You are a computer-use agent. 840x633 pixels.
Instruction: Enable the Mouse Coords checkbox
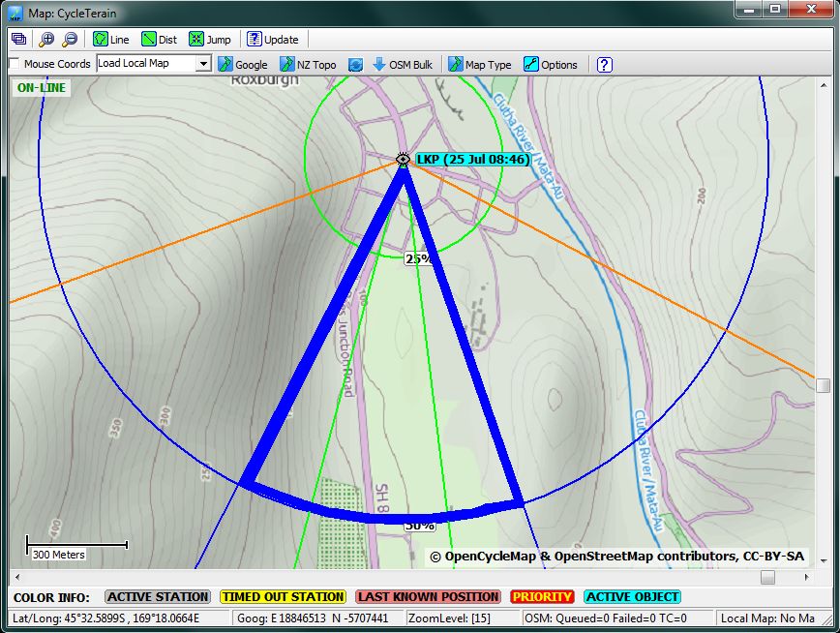(x=15, y=64)
